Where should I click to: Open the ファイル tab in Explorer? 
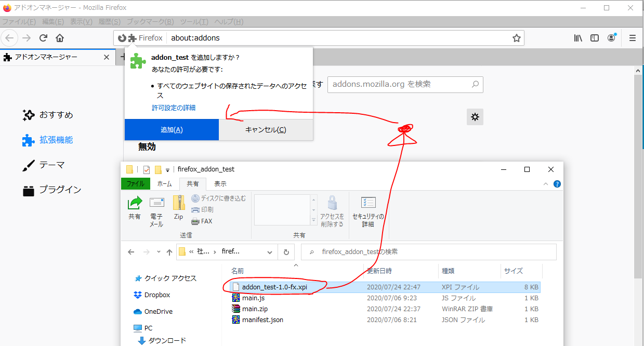(136, 184)
